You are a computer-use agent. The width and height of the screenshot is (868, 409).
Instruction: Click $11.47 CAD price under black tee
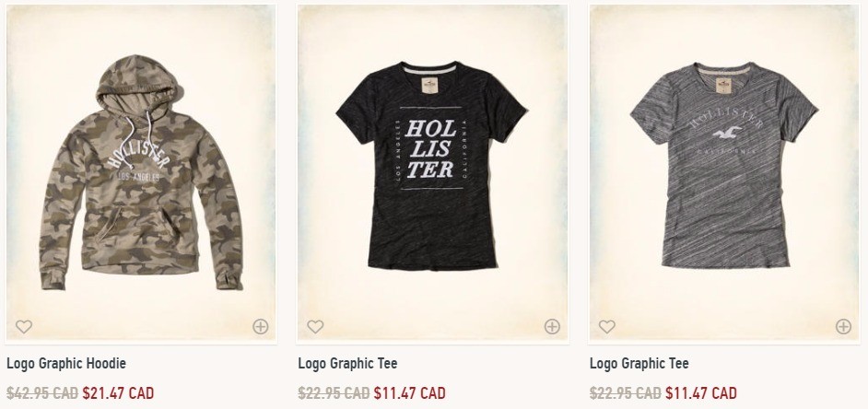(409, 392)
